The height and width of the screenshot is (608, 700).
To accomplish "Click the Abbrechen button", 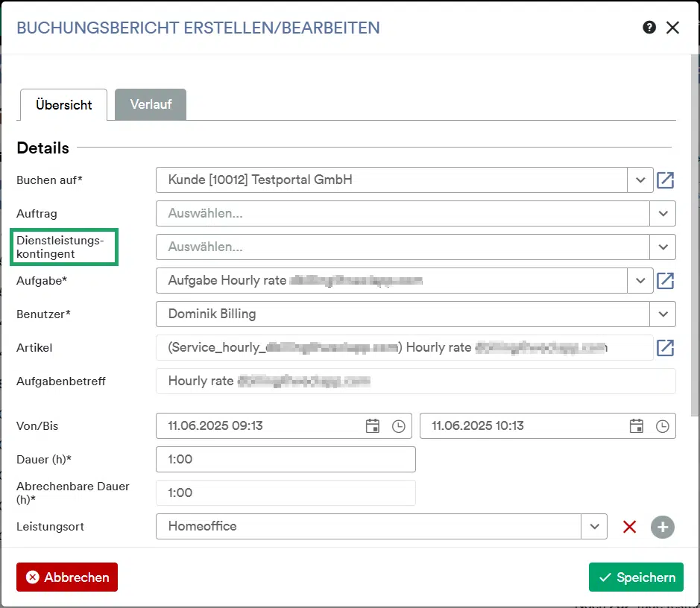I will coord(67,577).
